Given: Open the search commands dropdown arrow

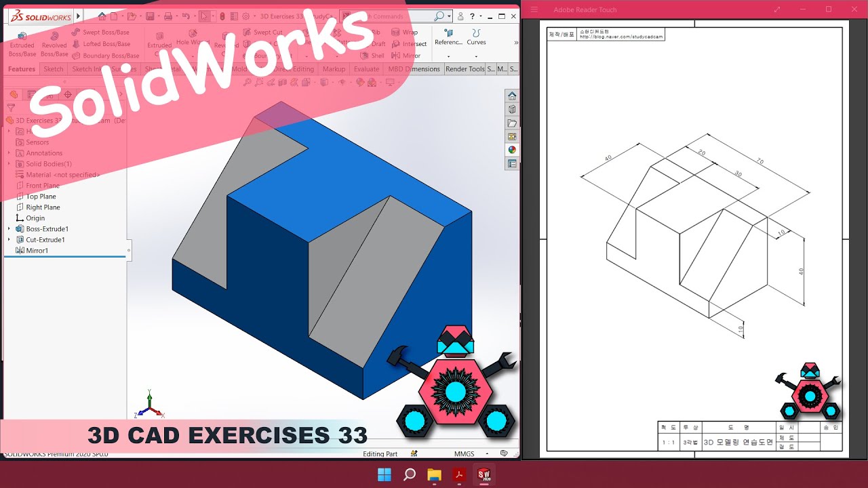Looking at the screenshot, I should [x=449, y=16].
